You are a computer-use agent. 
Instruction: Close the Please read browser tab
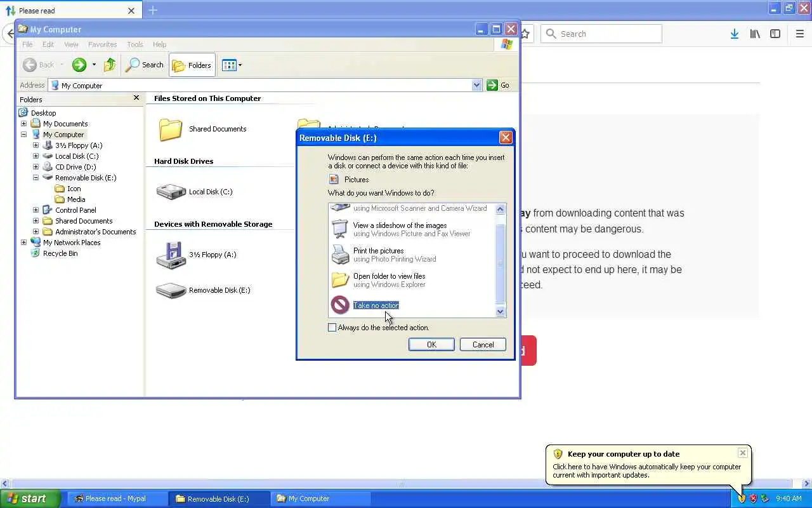click(131, 10)
